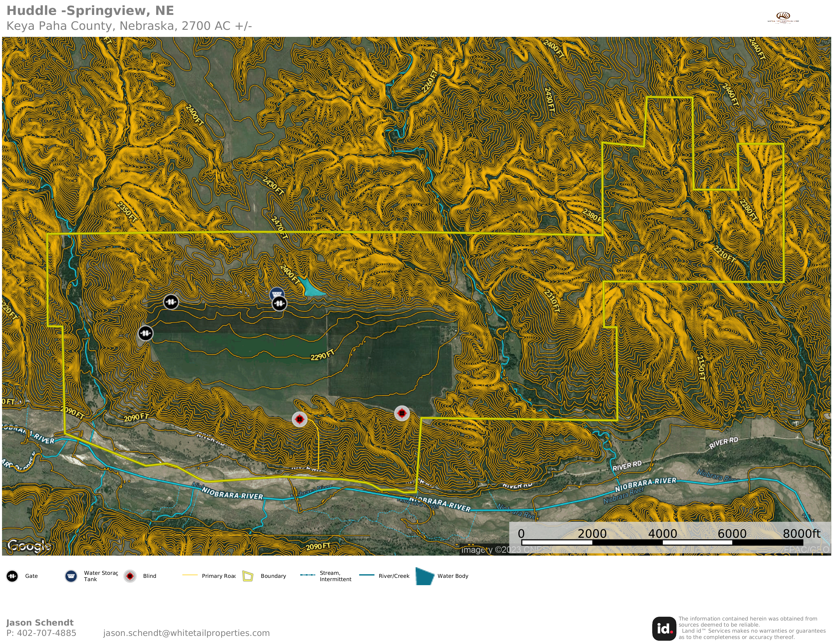The image size is (833, 644).
Task: Click the gate marker below water storage tank
Action: click(x=279, y=304)
